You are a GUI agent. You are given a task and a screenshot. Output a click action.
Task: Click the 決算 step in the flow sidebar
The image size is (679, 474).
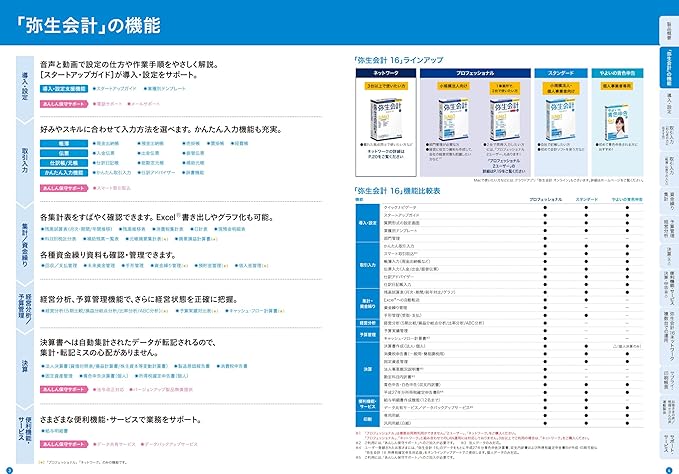(x=25, y=366)
